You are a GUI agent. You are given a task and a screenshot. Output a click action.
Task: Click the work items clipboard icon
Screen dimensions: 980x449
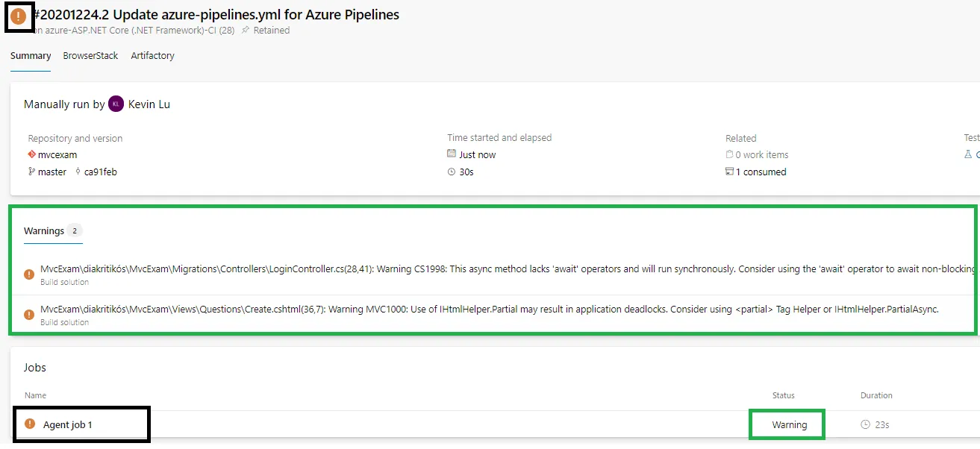pyautogui.click(x=729, y=154)
